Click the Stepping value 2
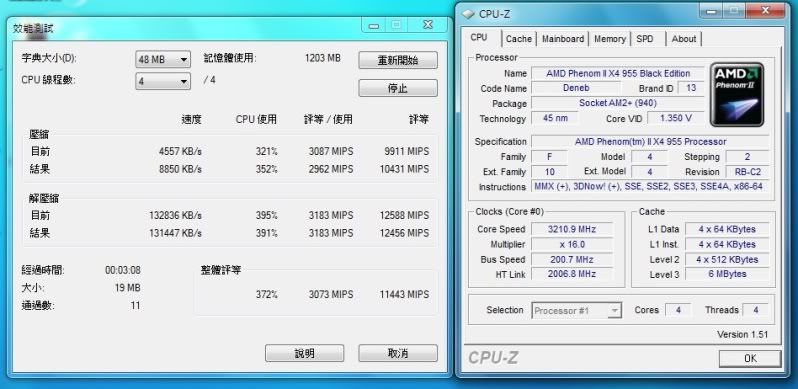798x389 pixels. tap(747, 157)
